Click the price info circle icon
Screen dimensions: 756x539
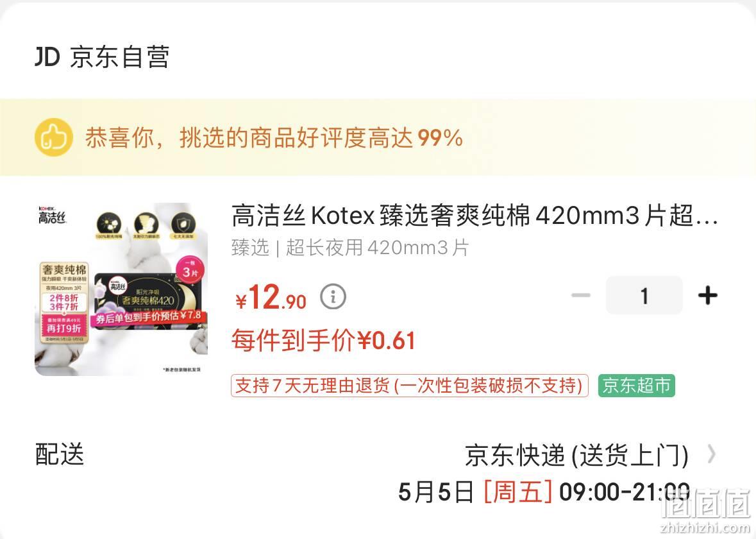(x=333, y=296)
